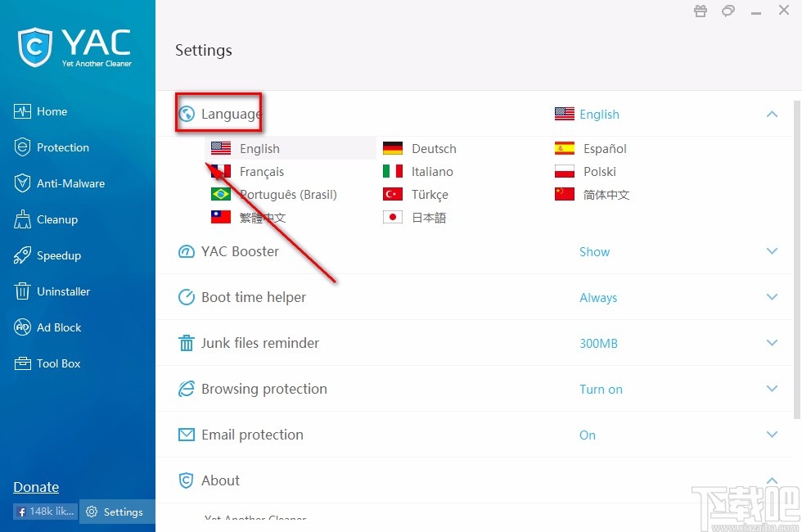The image size is (802, 532).
Task: Open the Tool Box section
Action: [47, 363]
